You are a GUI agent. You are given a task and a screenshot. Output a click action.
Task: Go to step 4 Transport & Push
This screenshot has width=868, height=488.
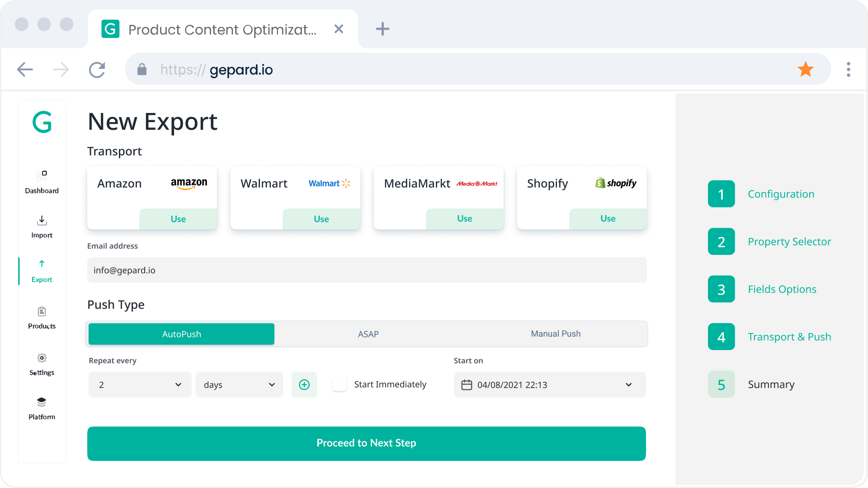(769, 337)
